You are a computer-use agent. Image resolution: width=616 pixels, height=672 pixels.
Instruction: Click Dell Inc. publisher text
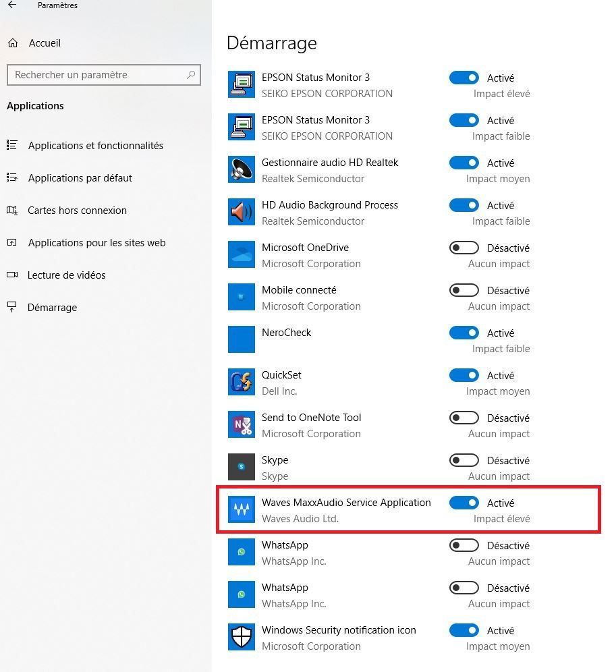[x=279, y=391]
